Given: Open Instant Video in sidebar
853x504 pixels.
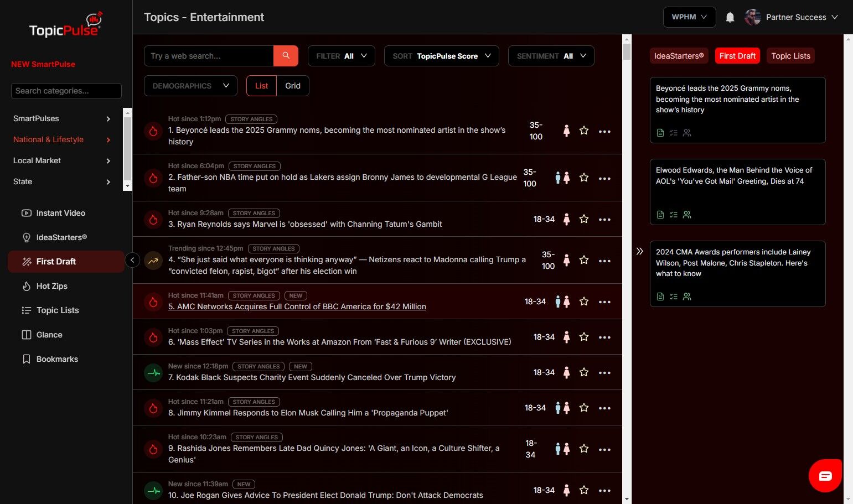Looking at the screenshot, I should (66, 213).
